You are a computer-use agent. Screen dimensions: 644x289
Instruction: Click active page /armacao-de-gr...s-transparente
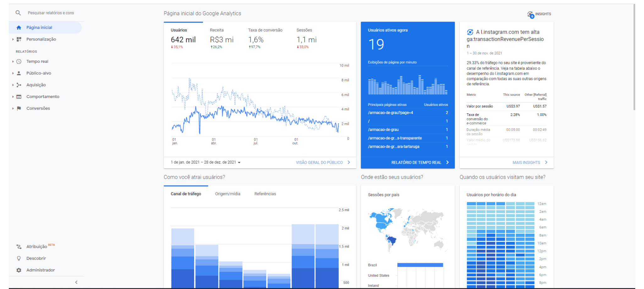coord(408,138)
